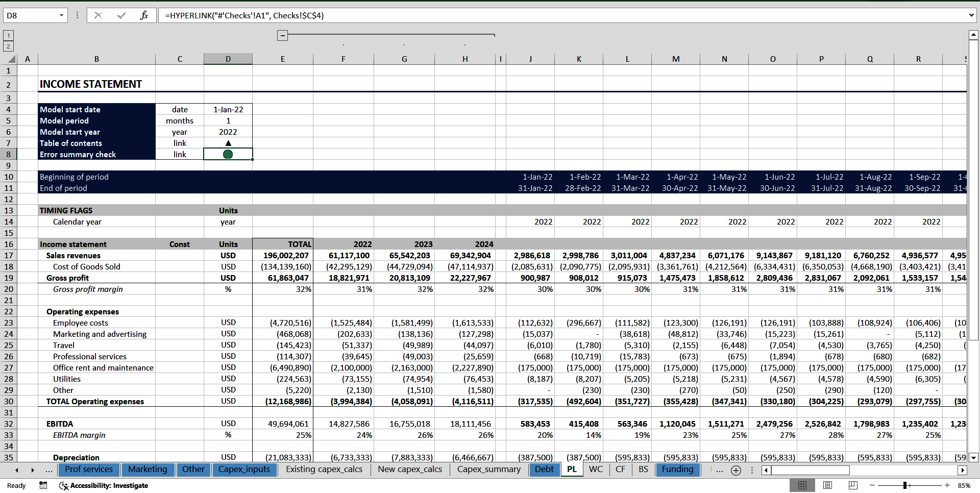This screenshot has height=493, width=980.
Task: Show more sheet tabs ellipsis after Funding
Action: click(719, 470)
